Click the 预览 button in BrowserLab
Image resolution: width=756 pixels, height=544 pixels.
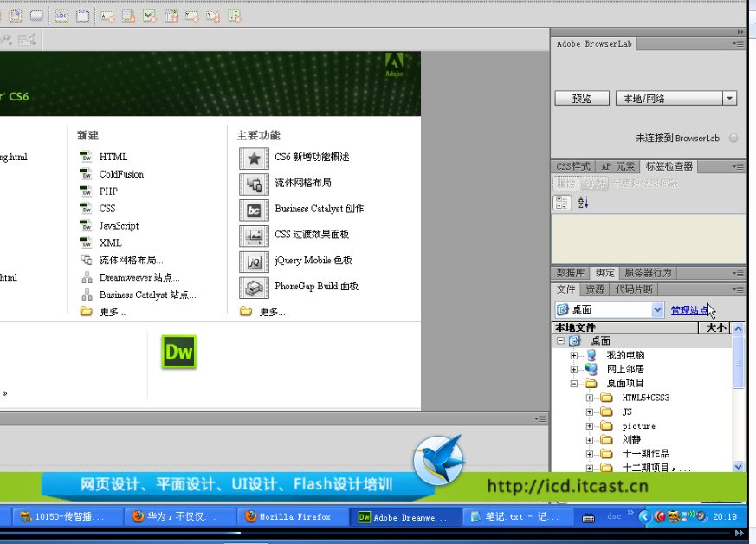pos(582,99)
